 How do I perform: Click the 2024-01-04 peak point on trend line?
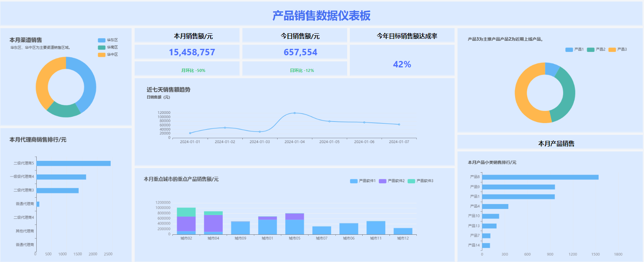point(295,113)
